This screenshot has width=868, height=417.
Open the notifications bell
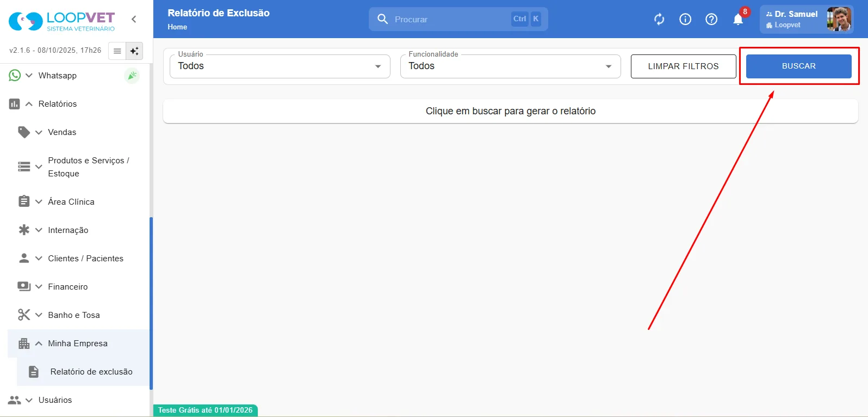[738, 20]
